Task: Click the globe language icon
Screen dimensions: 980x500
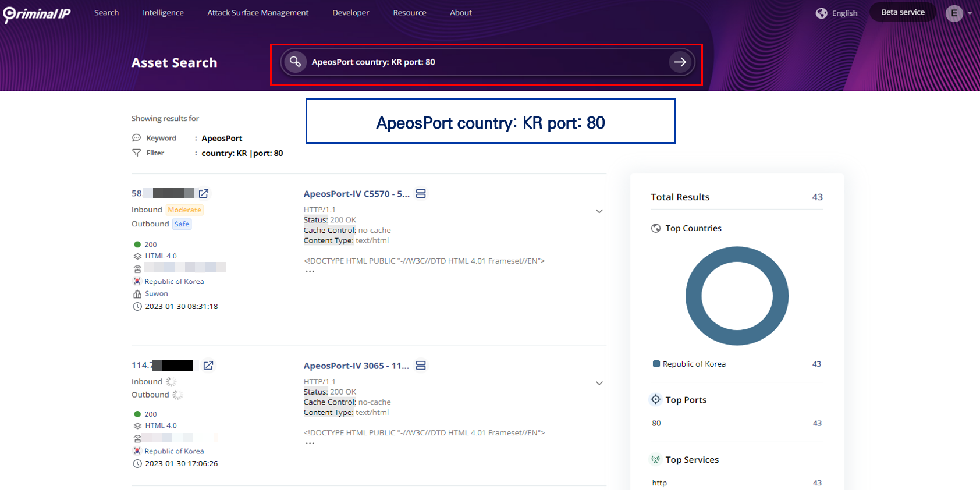Action: (x=821, y=13)
